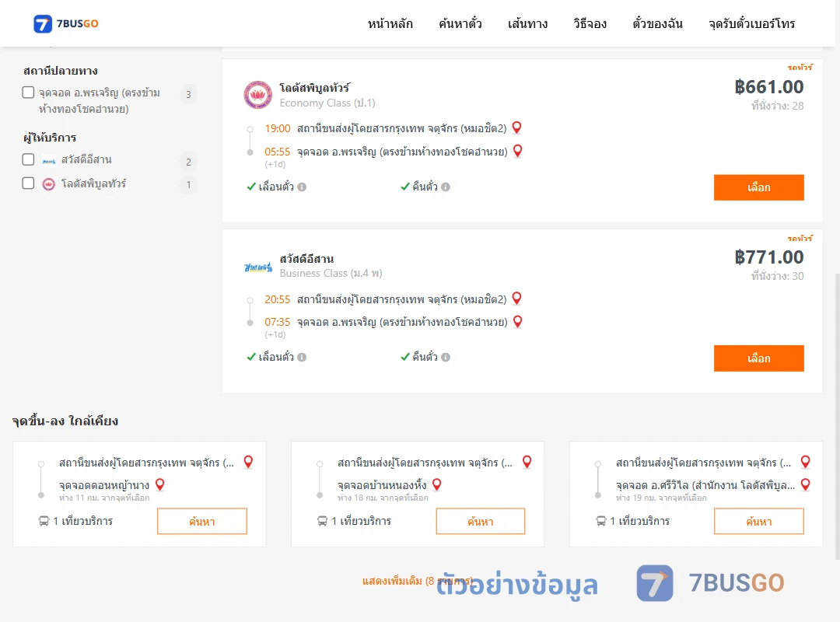Screen dimensions: 840x622
Task: Click the ที่นั่งว่าง: 28 text
Action: (777, 106)
